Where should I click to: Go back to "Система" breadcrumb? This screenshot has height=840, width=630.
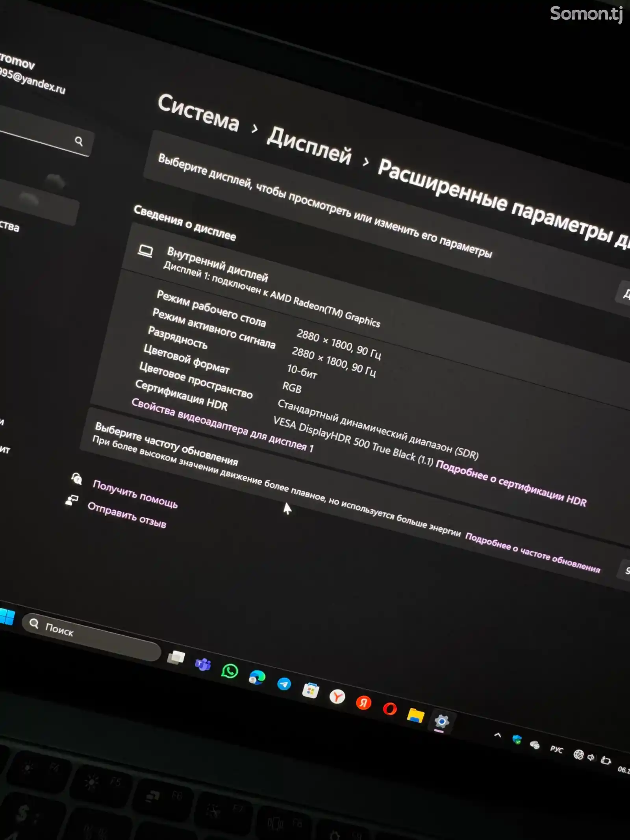coord(198,112)
